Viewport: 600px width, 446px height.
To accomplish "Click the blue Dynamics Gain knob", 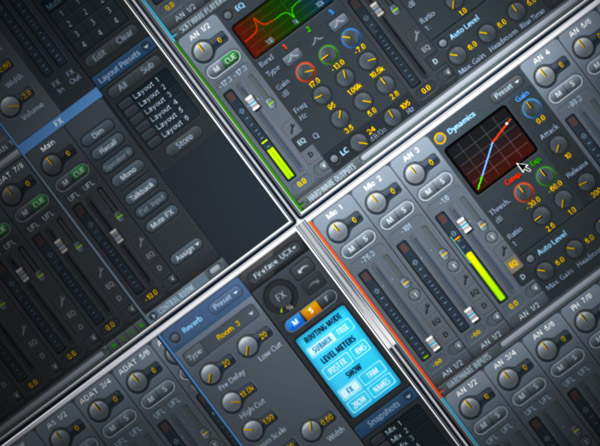I will 532,108.
